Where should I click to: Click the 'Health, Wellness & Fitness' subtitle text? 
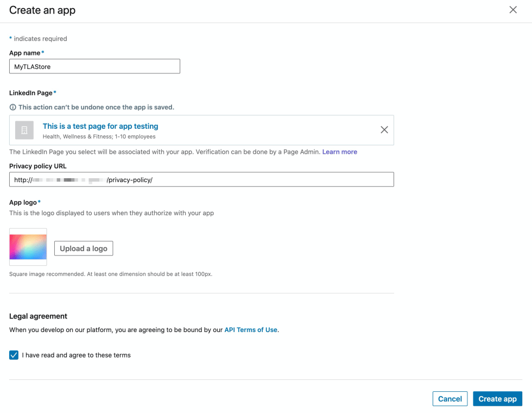[99, 136]
